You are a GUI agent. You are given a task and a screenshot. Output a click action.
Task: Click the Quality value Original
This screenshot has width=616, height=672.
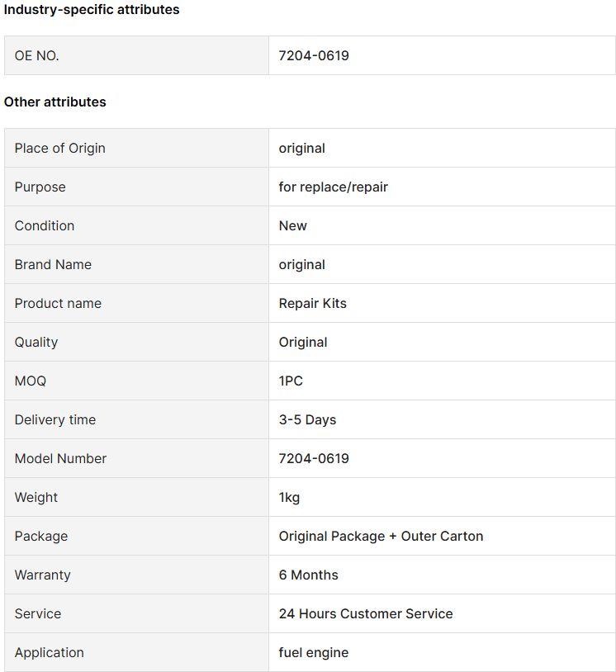tap(303, 343)
